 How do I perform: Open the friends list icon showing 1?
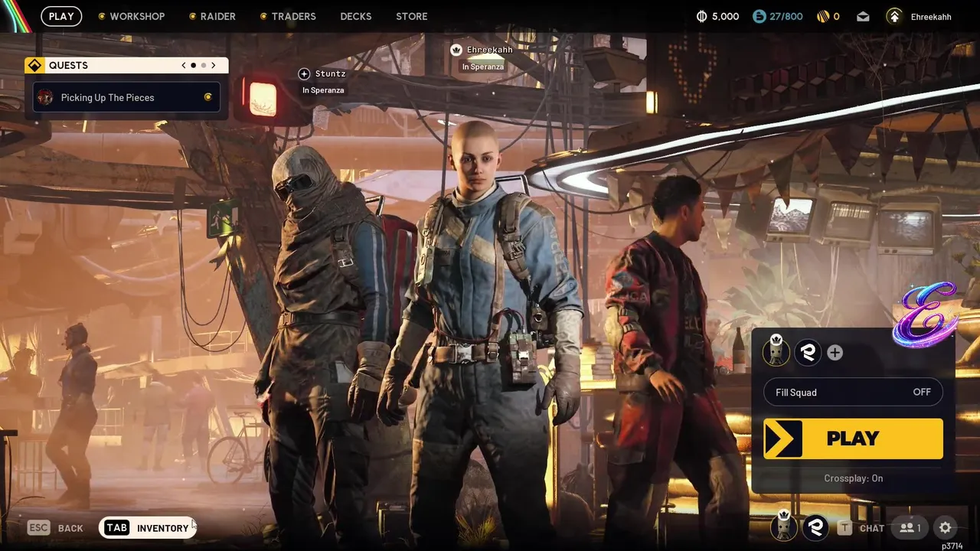[x=910, y=527]
